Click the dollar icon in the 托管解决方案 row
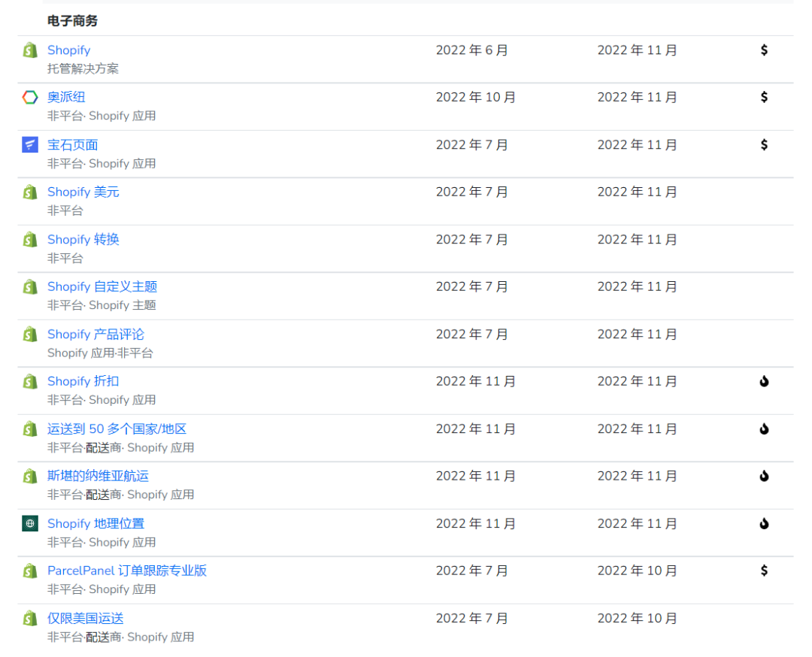This screenshot has width=812, height=657. pyautogui.click(x=764, y=50)
